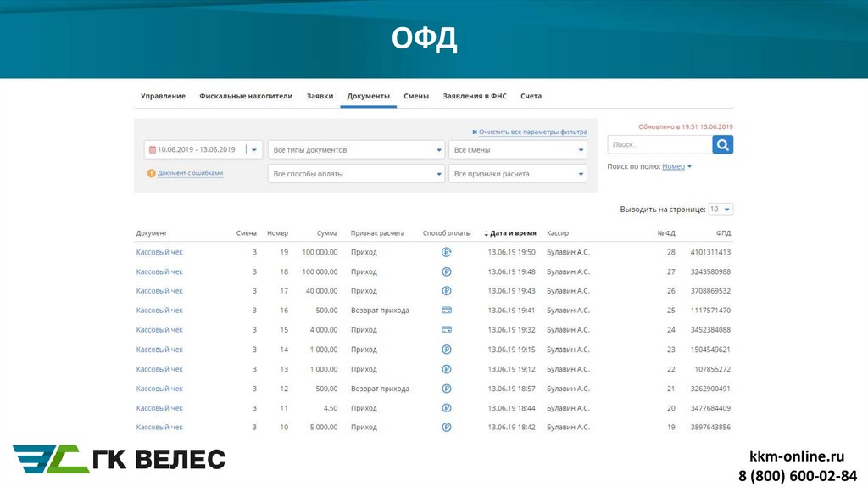The width and height of the screenshot is (868, 487).
Task: Click the orange warning icon for document errors
Action: tap(151, 173)
